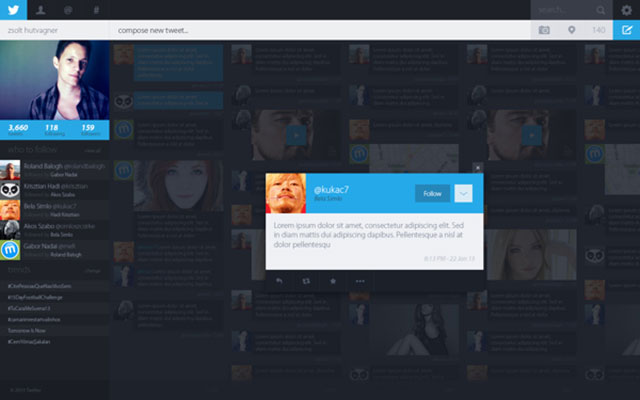Select Krisztian Hadi in who to follow
The image size is (640, 400).
tap(55, 190)
